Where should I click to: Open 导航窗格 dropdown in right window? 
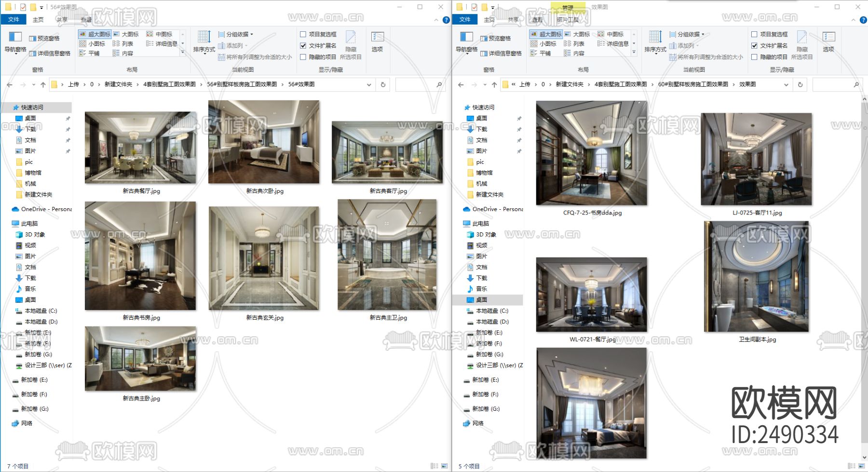coord(466,43)
